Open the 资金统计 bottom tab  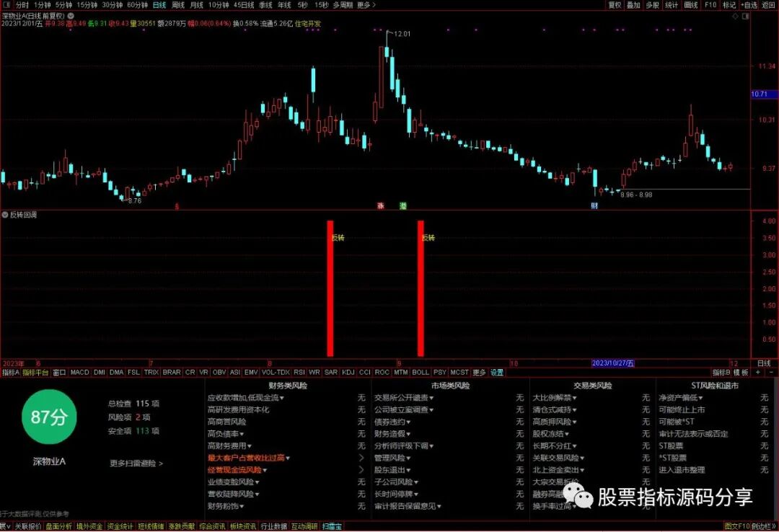pos(120,526)
